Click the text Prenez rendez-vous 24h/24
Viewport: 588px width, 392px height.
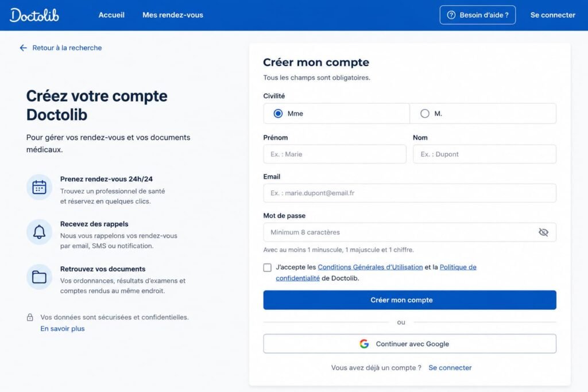[x=106, y=179]
